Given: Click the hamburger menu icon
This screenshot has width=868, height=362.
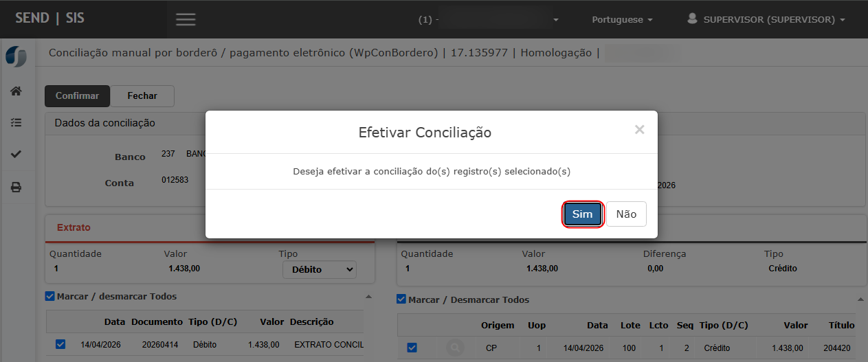Looking at the screenshot, I should [186, 19].
